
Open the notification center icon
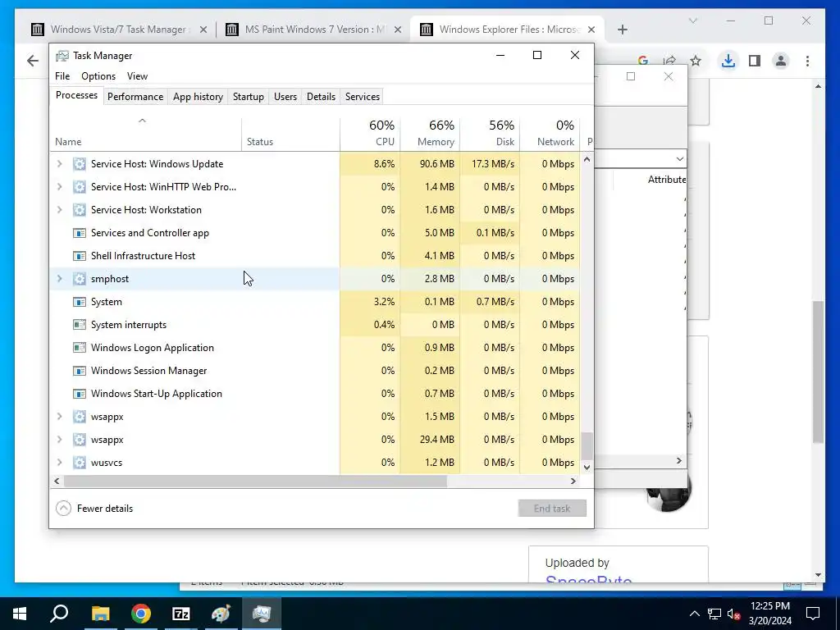pyautogui.click(x=813, y=614)
